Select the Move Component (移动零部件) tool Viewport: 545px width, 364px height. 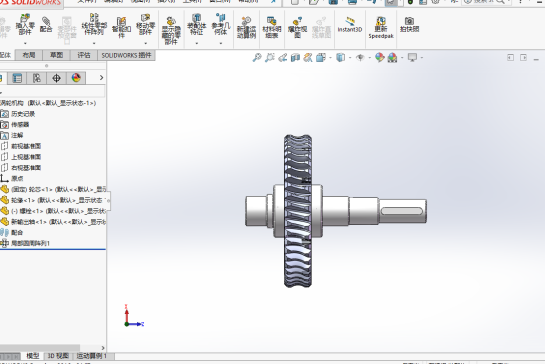145,24
